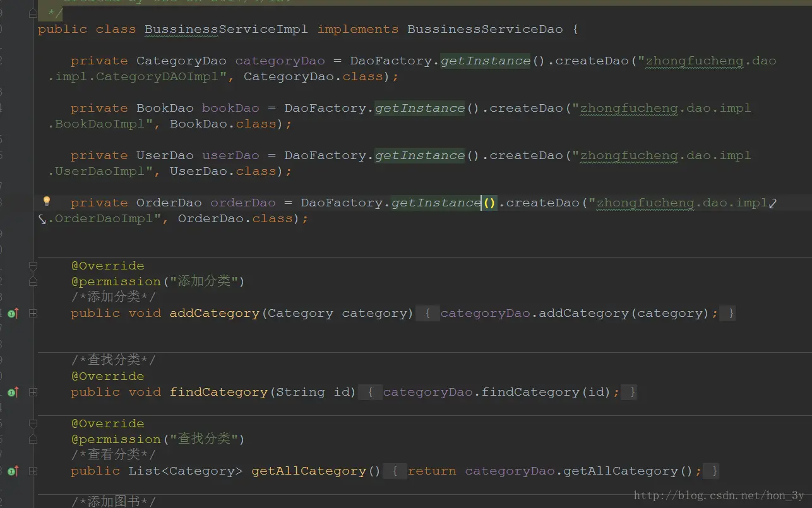
Task: Click getInstance on the categoryDao declaration line
Action: click(486, 61)
